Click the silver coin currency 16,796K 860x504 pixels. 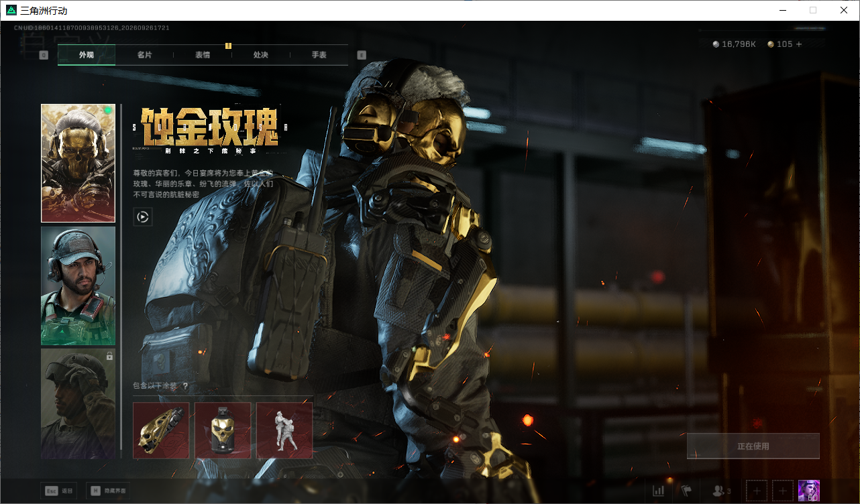tap(734, 44)
